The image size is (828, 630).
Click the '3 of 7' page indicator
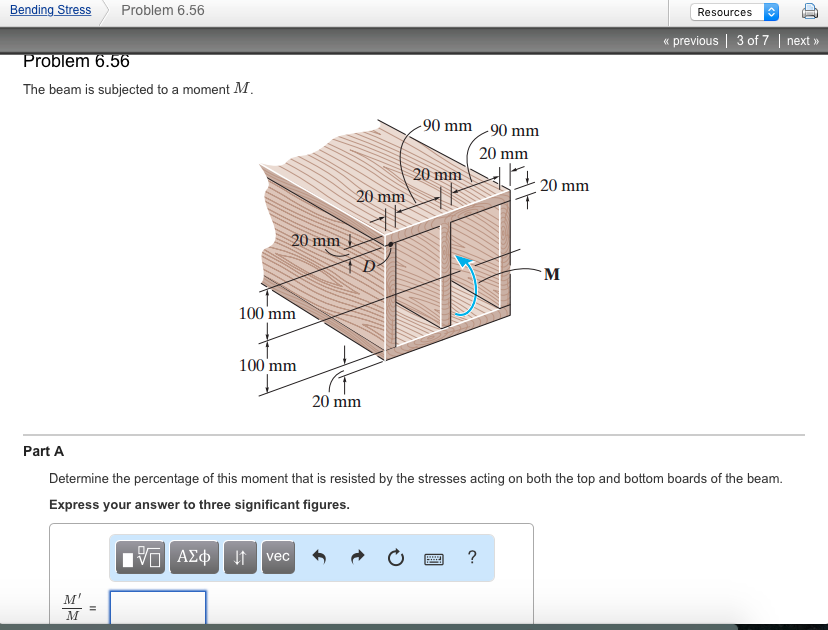[x=752, y=41]
